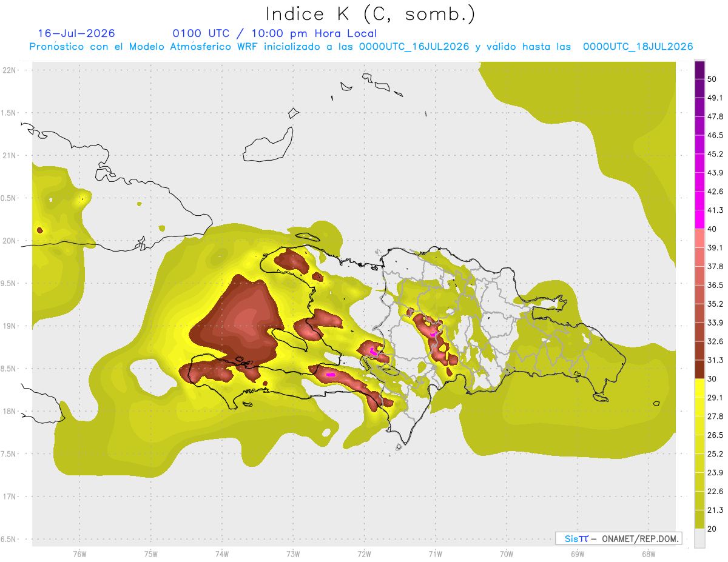Click the "75W" longitude axis label
The image size is (728, 562).
click(150, 554)
